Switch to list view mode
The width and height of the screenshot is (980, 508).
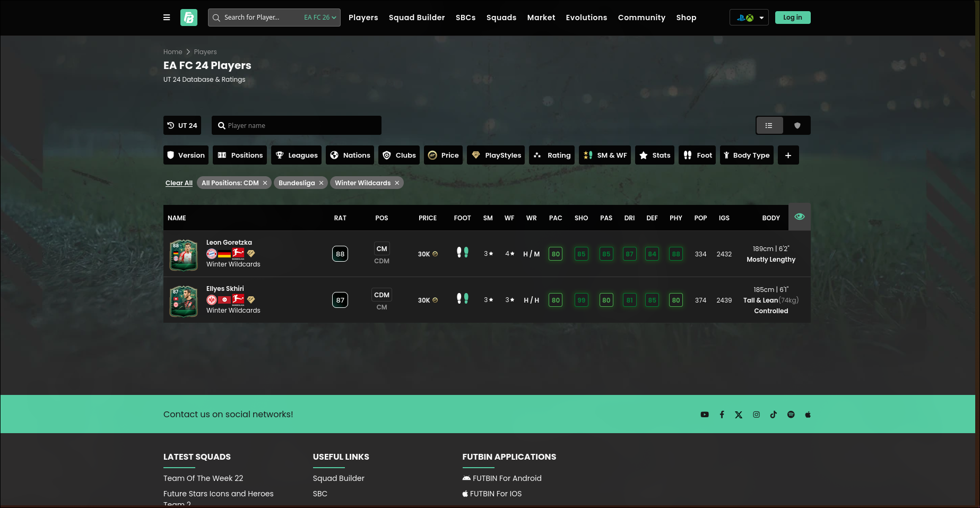[769, 125]
